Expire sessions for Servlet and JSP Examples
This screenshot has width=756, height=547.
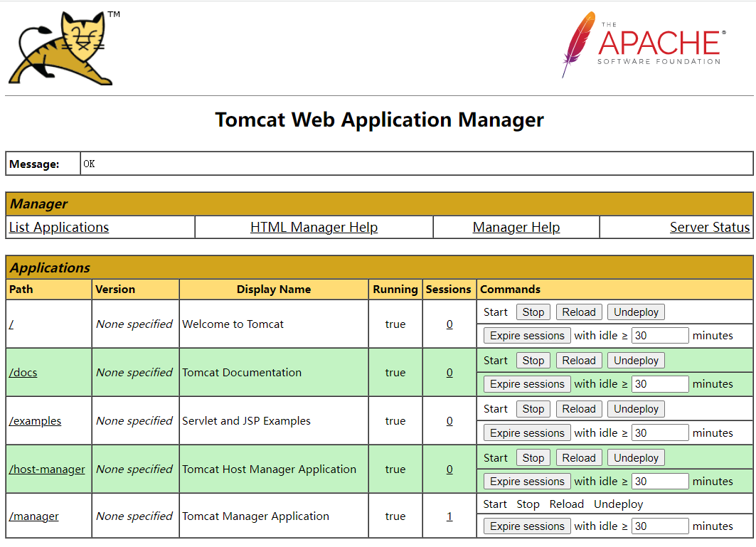(527, 432)
